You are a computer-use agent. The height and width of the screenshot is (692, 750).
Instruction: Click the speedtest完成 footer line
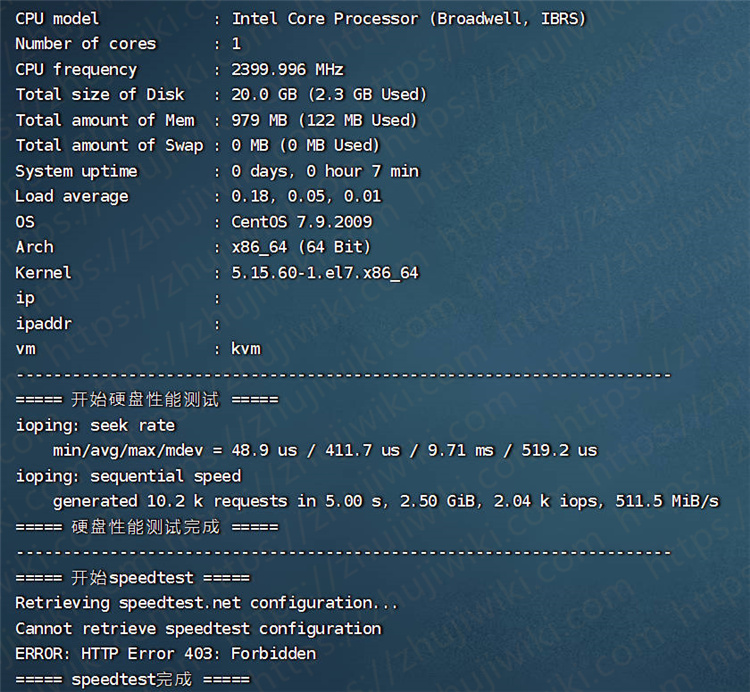coord(132,680)
